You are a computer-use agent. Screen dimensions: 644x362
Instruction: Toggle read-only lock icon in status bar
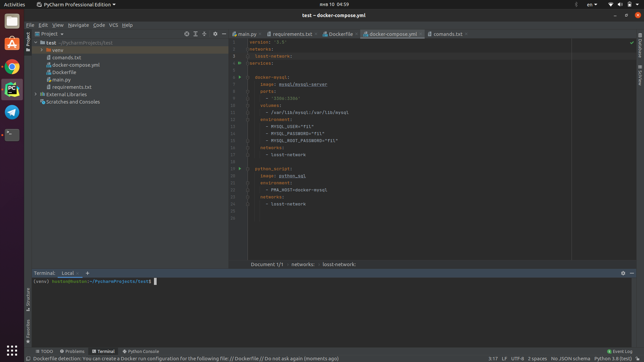(x=638, y=359)
